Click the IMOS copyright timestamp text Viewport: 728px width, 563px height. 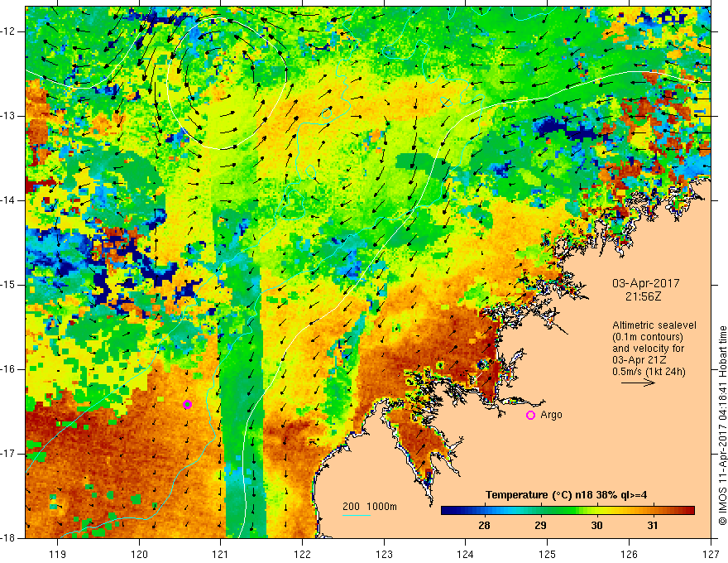(722, 426)
